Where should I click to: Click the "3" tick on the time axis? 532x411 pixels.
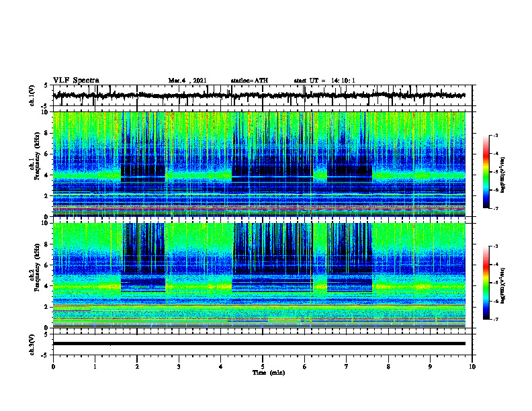pos(179,367)
